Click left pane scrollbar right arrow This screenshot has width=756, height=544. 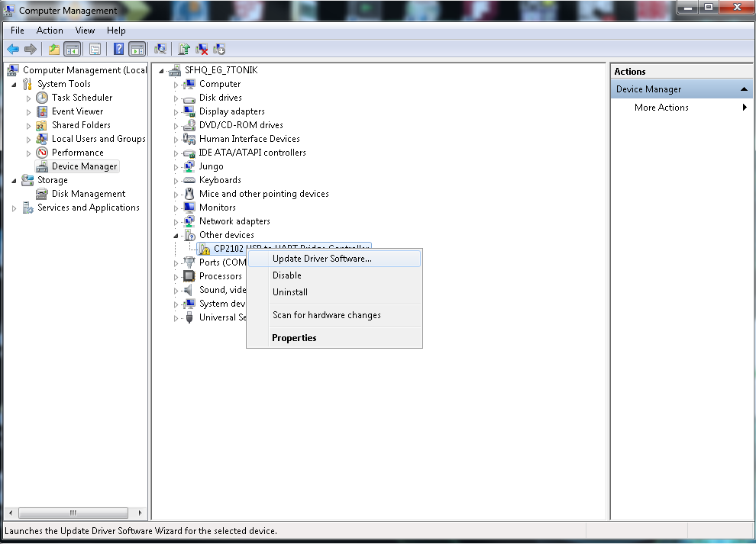click(140, 513)
